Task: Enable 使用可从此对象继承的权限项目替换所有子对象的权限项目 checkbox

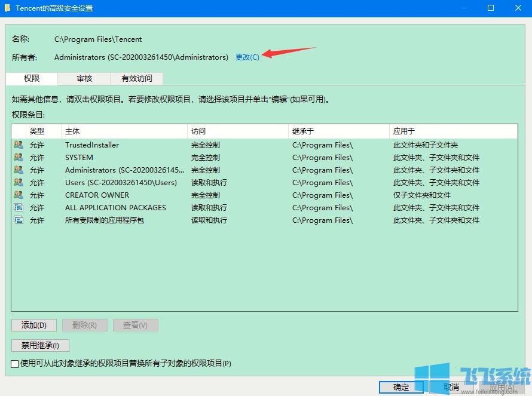Action: coord(11,363)
